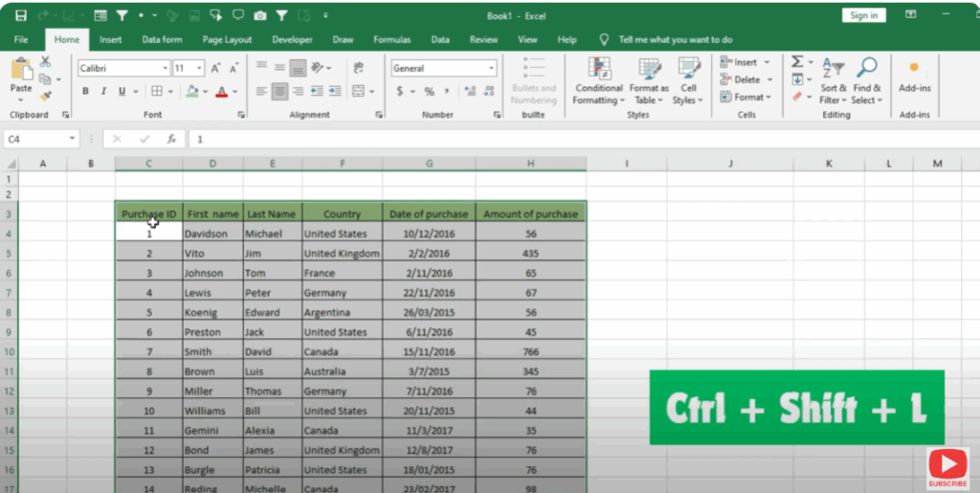Open the Page Layout tab
Screen dimensions: 980x493
pyautogui.click(x=227, y=40)
